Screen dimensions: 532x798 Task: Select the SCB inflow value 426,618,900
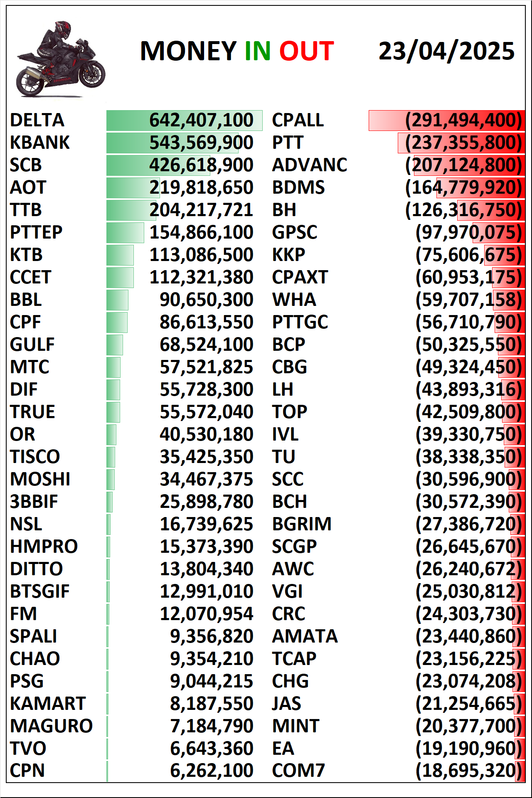(x=201, y=165)
